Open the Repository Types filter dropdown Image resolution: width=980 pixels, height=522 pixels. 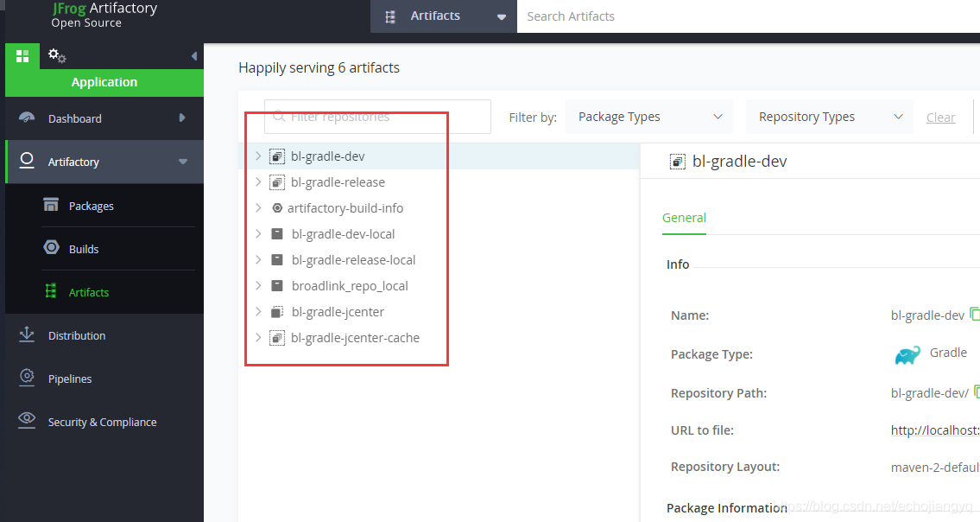coord(830,117)
